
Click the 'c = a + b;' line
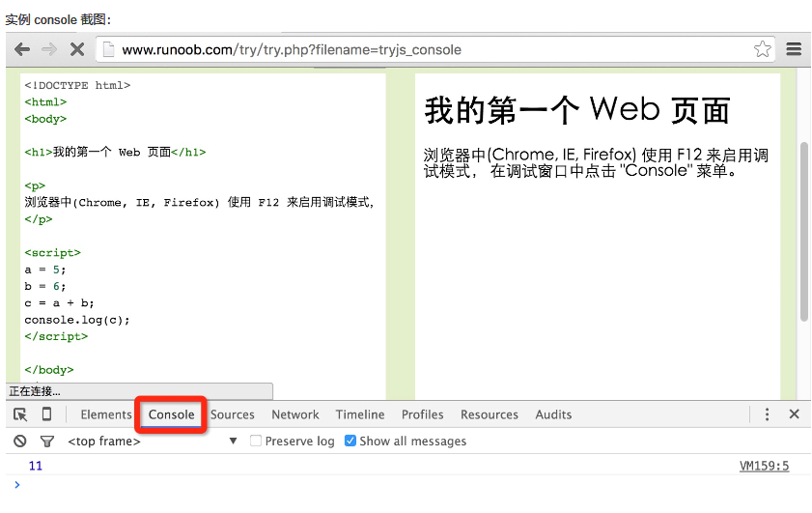pos(59,302)
